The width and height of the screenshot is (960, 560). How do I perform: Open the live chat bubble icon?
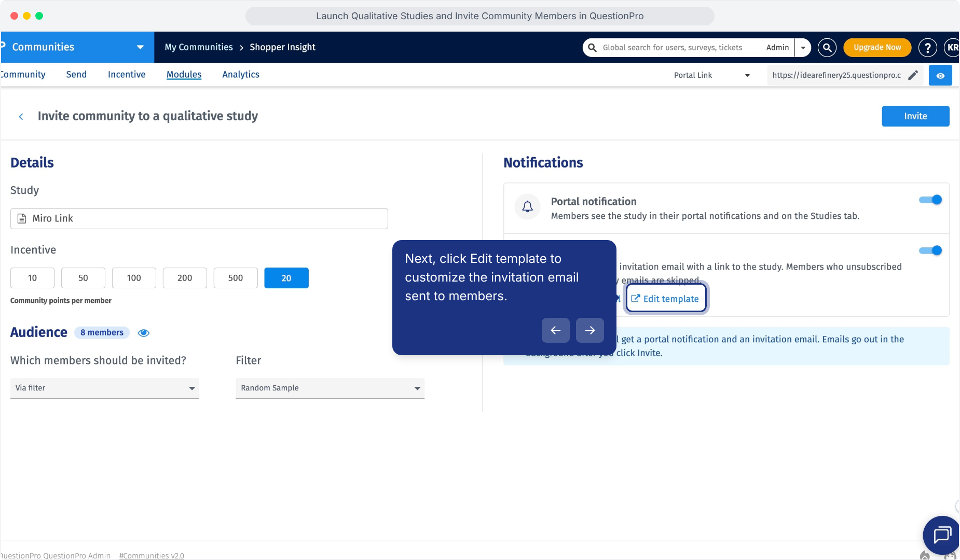941,535
